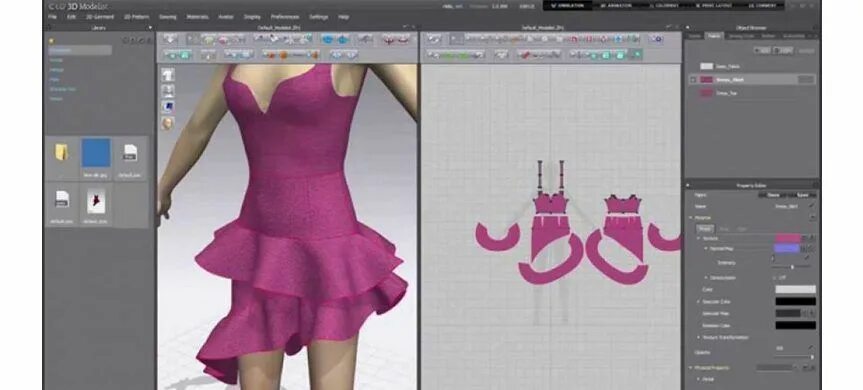Collapse the Texture property expander
Image resolution: width=863 pixels, height=390 pixels.
click(699, 238)
